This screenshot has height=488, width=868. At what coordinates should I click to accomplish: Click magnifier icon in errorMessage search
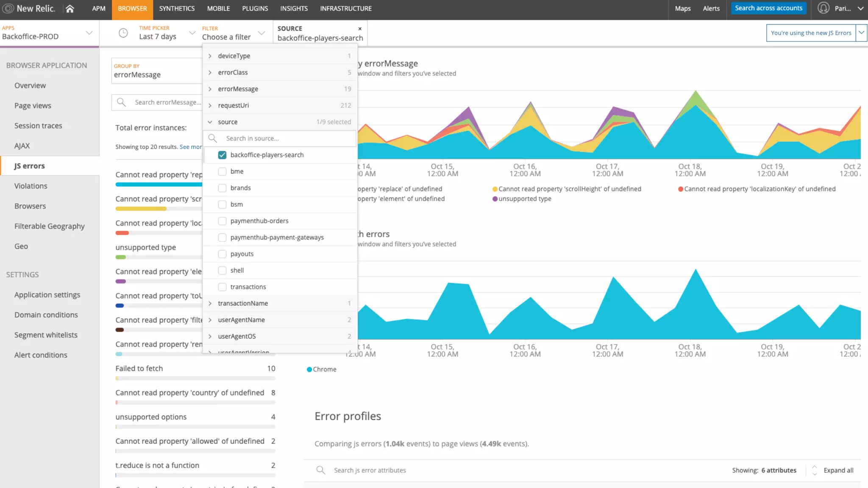click(121, 102)
